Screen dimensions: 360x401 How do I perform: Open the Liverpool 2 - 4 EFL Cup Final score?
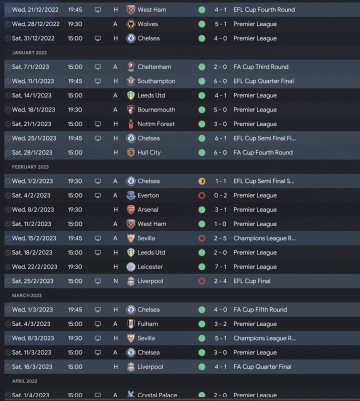[220, 281]
